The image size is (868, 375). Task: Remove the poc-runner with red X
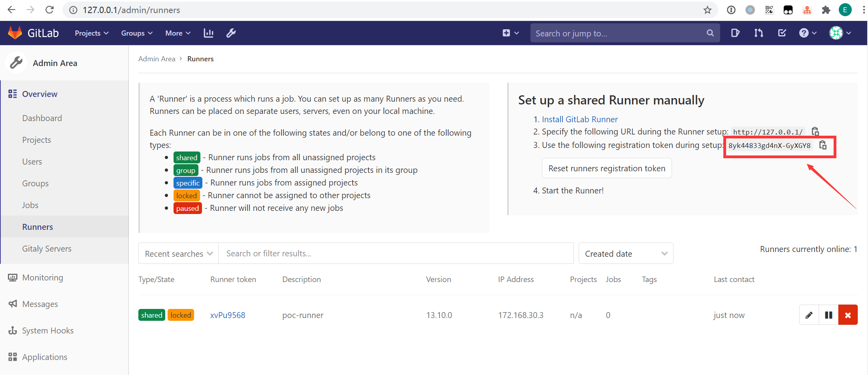point(848,315)
